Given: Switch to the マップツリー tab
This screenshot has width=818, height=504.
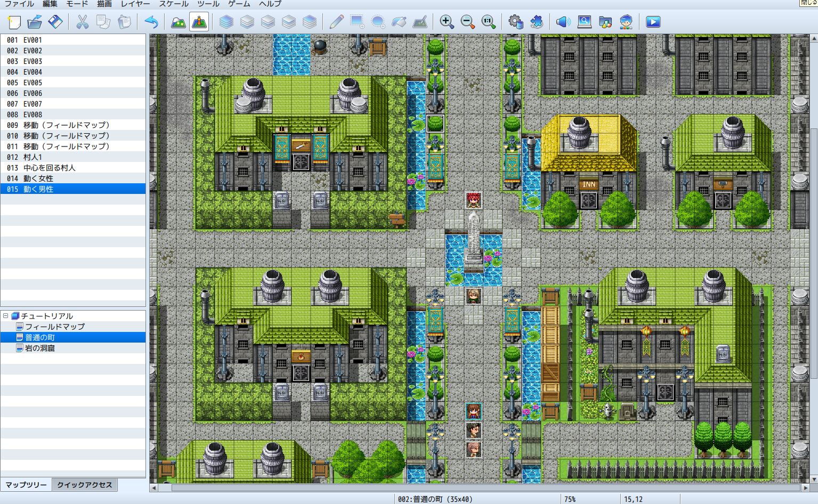Looking at the screenshot, I should [26, 485].
